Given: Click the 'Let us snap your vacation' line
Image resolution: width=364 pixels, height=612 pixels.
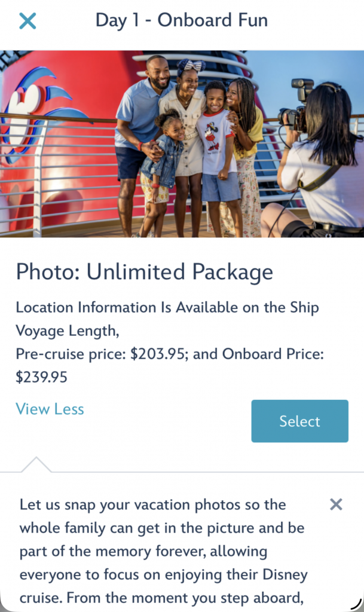Looking at the screenshot, I should click(153, 505).
